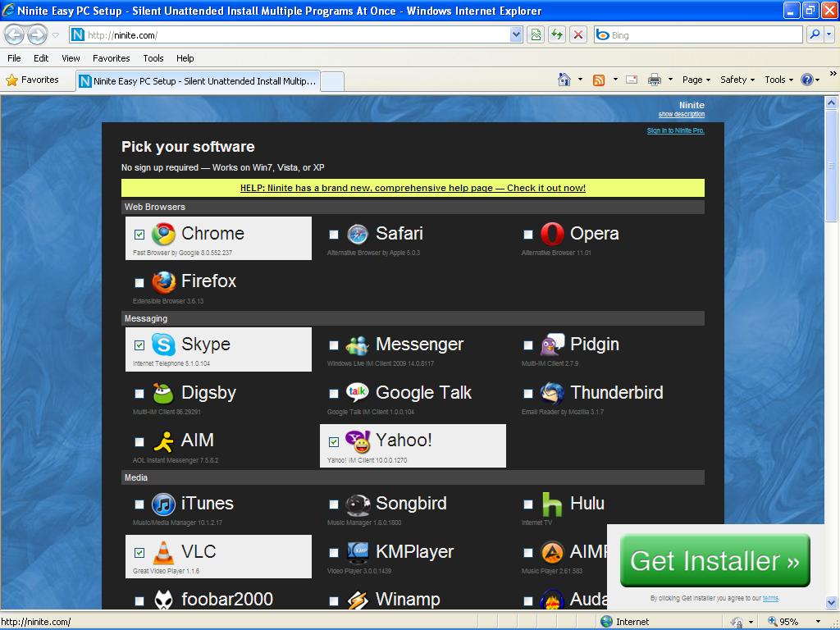The height and width of the screenshot is (630, 840).
Task: Click the green Hulu icon
Action: [552, 504]
